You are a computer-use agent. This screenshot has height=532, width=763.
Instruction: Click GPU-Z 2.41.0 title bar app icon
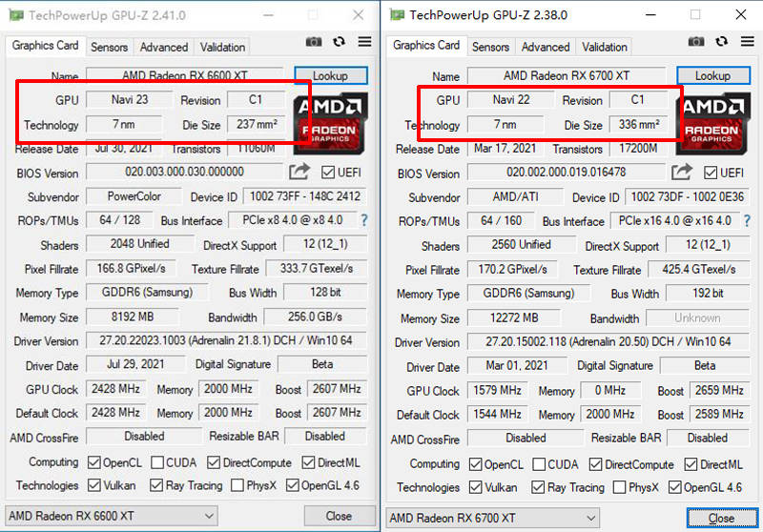(16, 15)
